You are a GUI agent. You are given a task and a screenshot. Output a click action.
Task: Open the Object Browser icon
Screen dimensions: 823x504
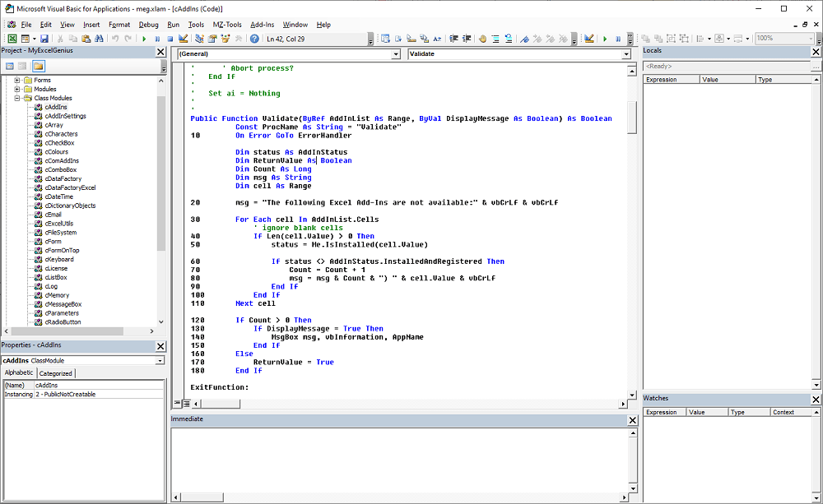(226, 39)
